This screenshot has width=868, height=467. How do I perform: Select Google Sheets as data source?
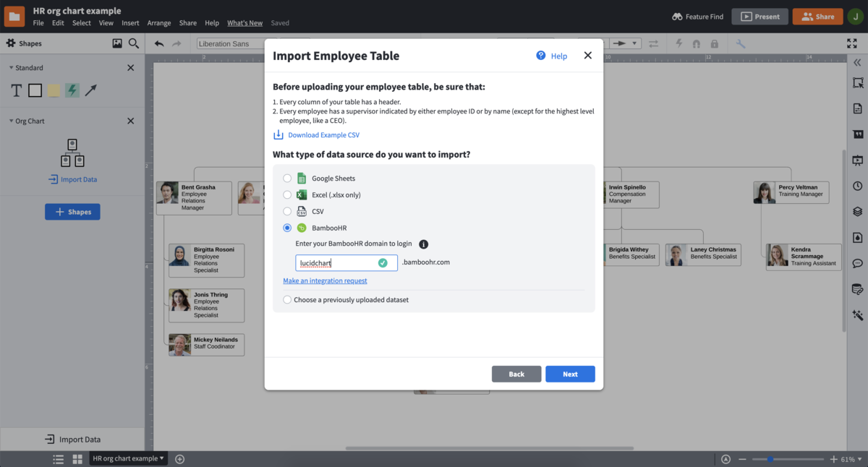tap(287, 178)
